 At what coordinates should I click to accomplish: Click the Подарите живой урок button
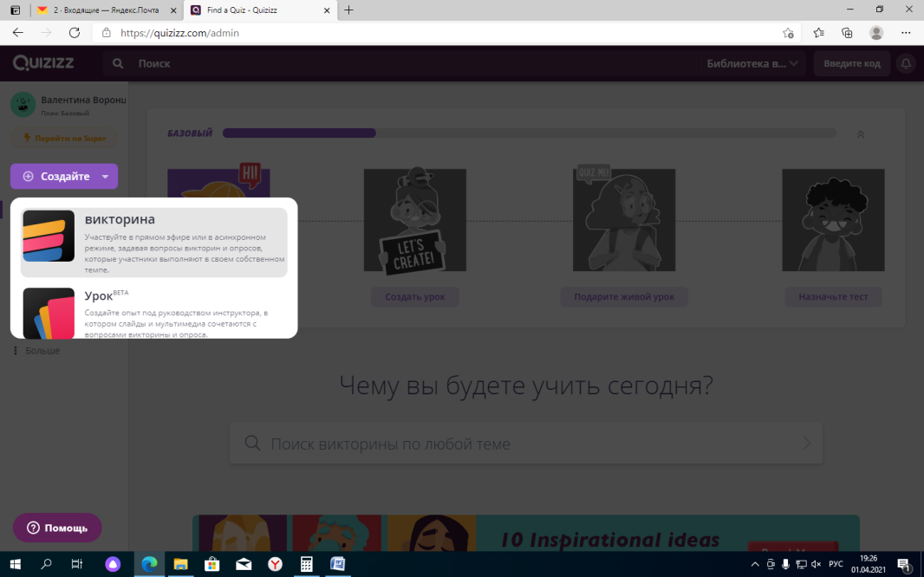click(624, 297)
